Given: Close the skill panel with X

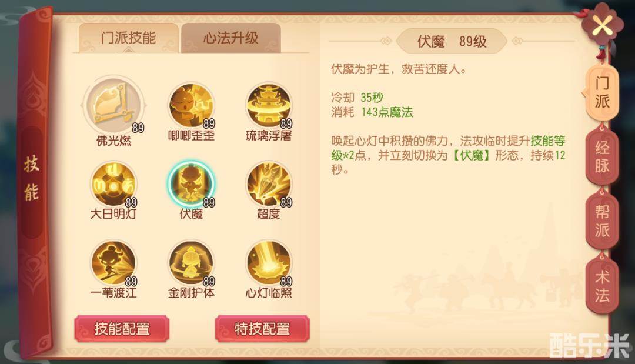Looking at the screenshot, I should pyautogui.click(x=602, y=26).
